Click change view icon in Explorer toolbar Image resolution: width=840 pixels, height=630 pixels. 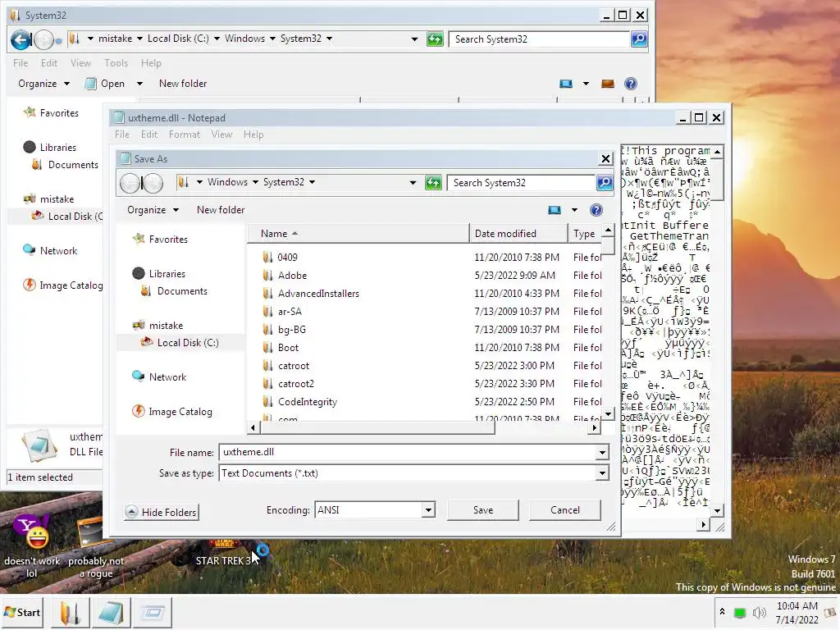click(x=566, y=84)
